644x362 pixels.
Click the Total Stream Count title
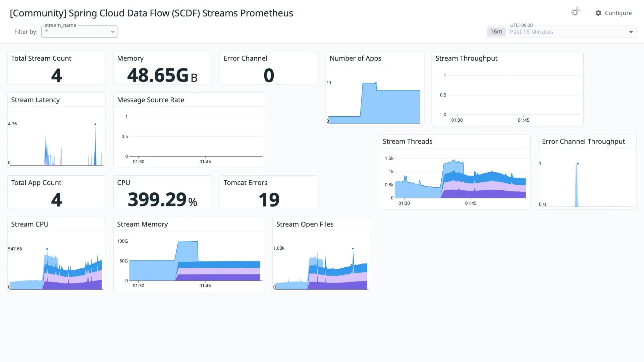(x=41, y=58)
